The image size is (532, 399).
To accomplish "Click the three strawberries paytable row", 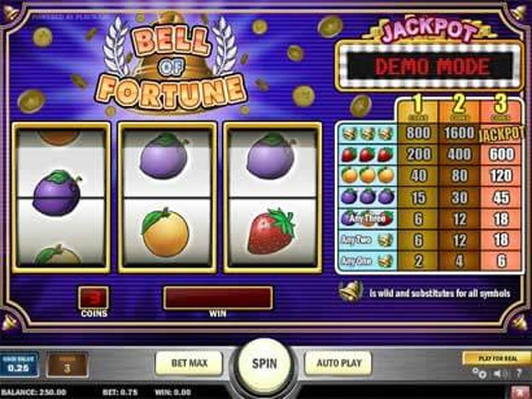I will coord(428,155).
